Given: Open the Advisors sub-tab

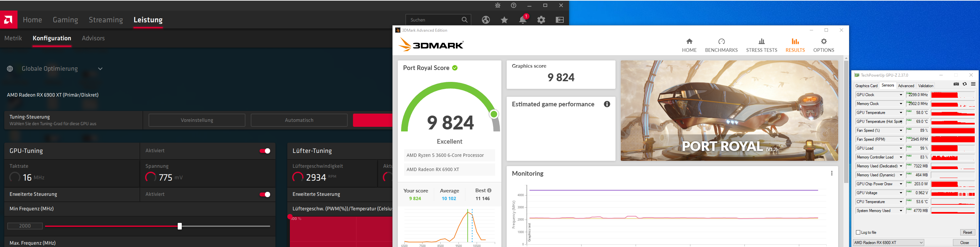Looking at the screenshot, I should pos(93,38).
